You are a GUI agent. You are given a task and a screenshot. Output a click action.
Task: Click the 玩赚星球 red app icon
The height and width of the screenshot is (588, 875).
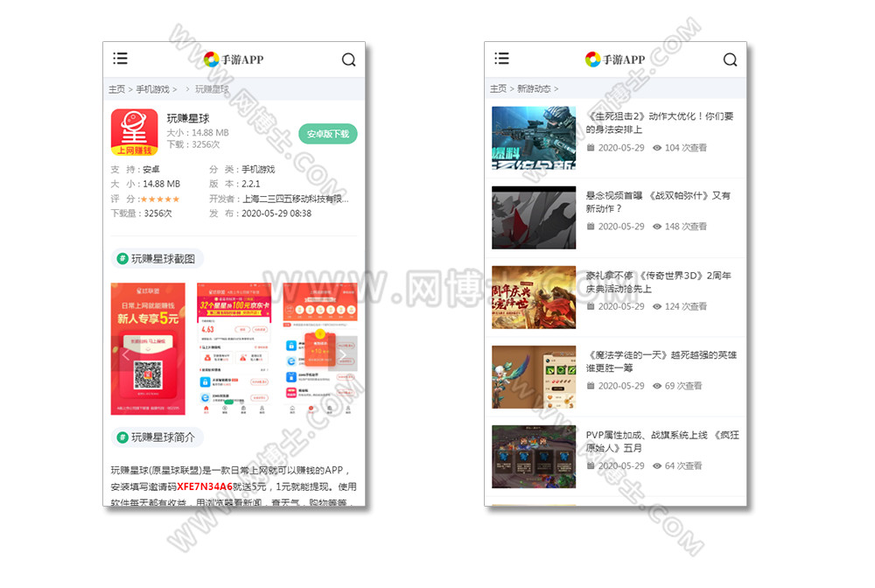point(135,132)
